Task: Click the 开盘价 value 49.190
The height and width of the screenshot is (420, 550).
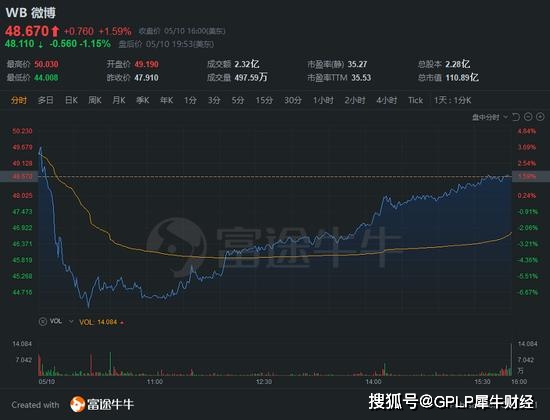Action: pos(147,64)
